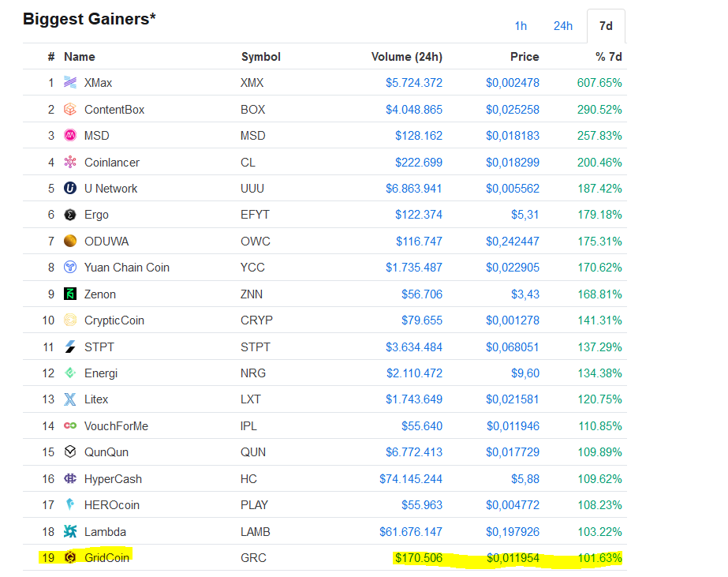
Task: Switch to the 24h gainers tab
Action: tap(562, 26)
